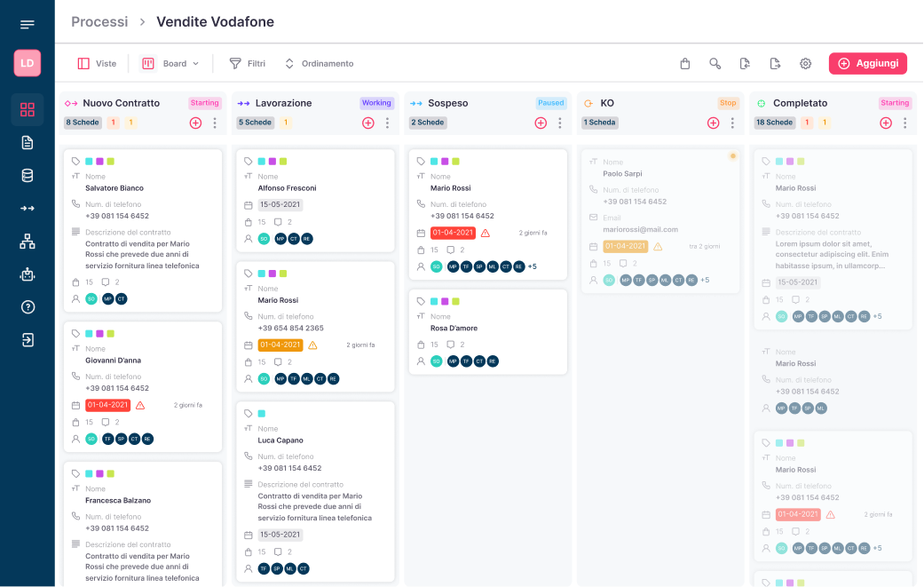Click the import file icon in toolbar
The image size is (924, 587).
[x=745, y=64]
